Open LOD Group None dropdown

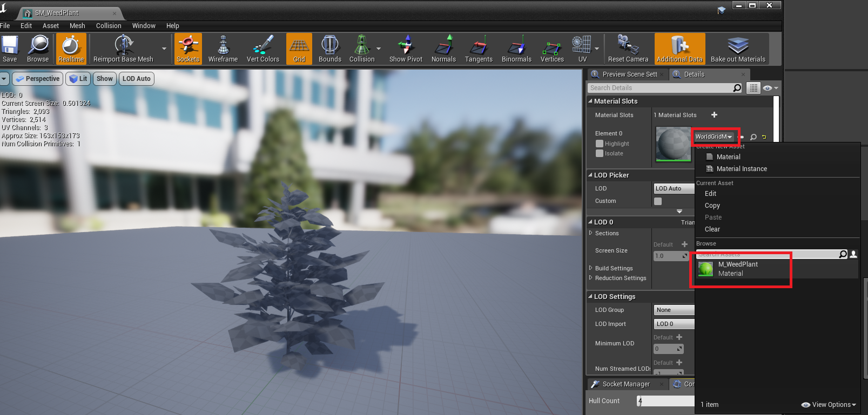[674, 310]
